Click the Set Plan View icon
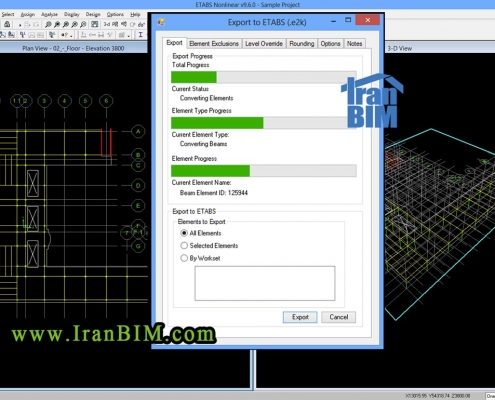This screenshot has width=495, height=400. point(115,24)
